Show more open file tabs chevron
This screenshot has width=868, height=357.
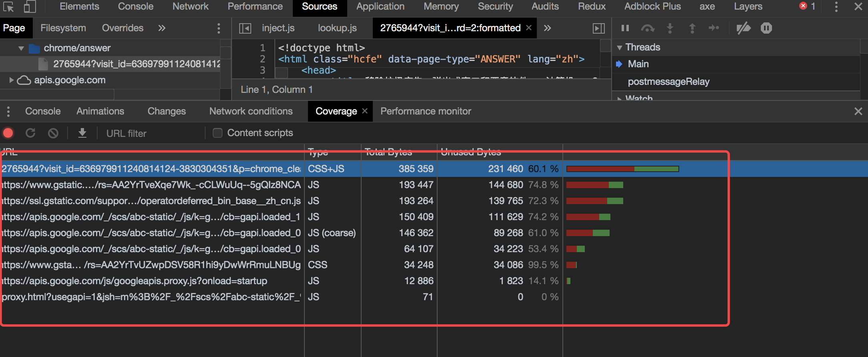[547, 28]
